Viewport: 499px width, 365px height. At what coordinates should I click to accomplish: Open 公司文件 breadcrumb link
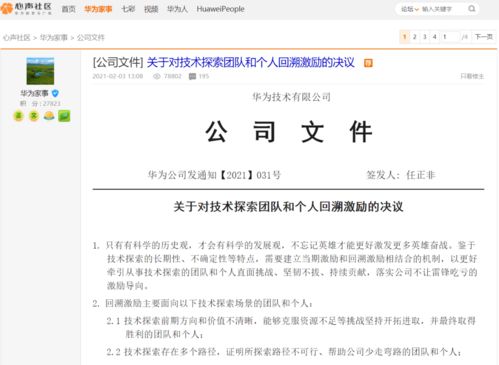coord(91,38)
